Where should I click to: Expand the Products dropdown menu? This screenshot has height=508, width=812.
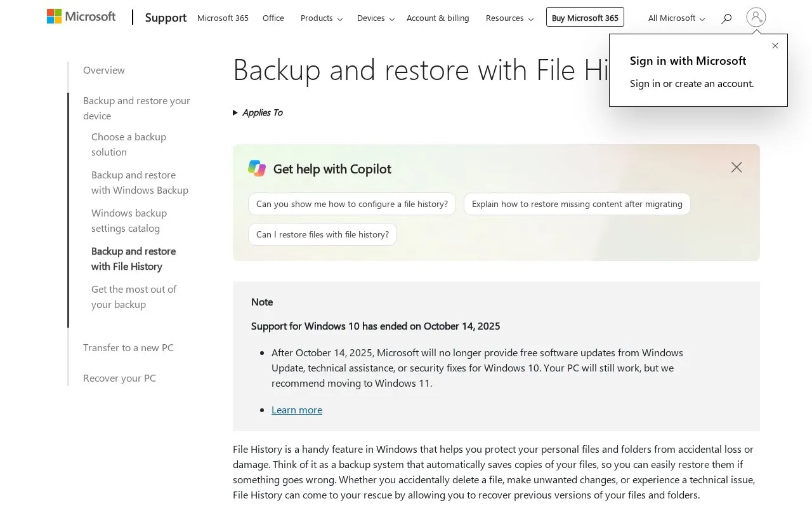pos(322,18)
